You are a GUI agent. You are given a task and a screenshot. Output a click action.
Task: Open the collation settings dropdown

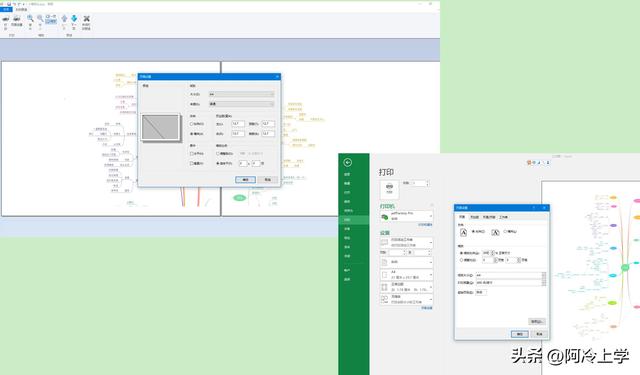[x=406, y=262]
